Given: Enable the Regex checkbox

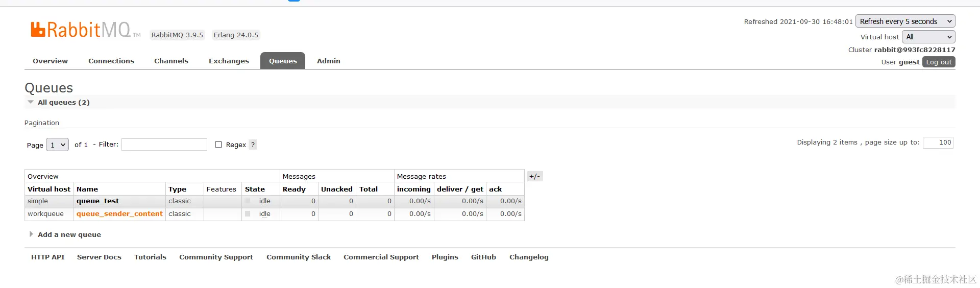Looking at the screenshot, I should (x=218, y=145).
